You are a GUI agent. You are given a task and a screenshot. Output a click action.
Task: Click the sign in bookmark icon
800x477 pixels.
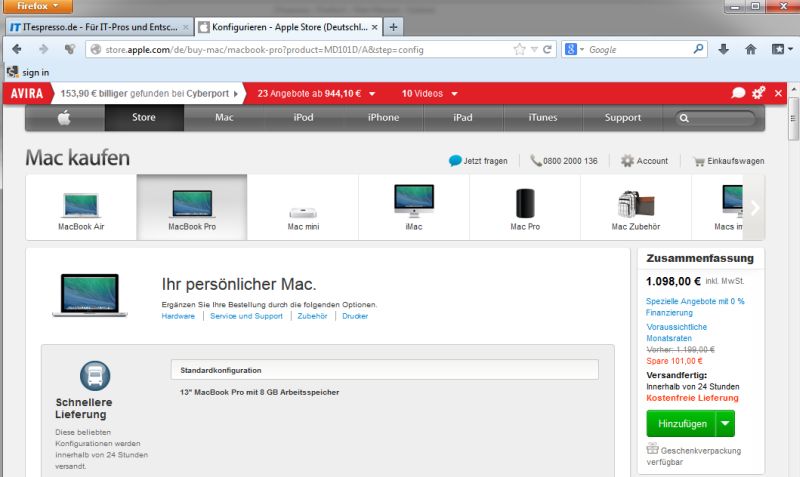click(13, 72)
